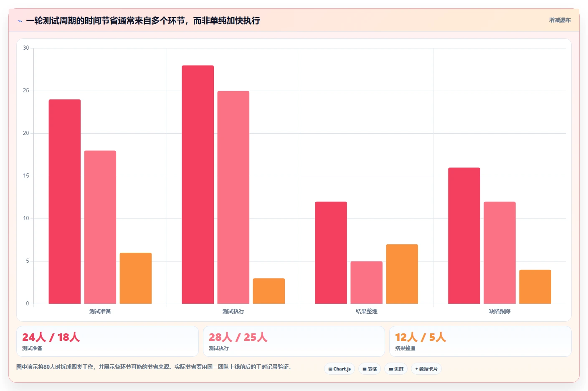
Task: Click the y-axis value 20
Action: 26,133
